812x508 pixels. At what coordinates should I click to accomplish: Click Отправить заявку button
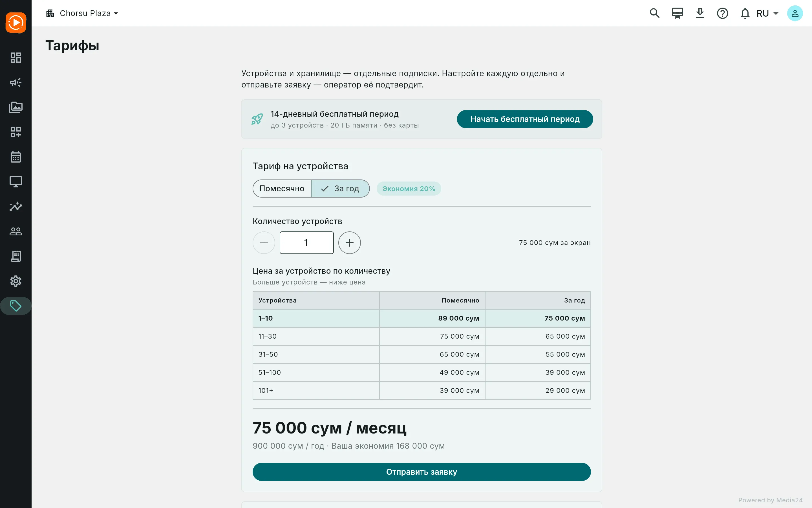pyautogui.click(x=422, y=472)
